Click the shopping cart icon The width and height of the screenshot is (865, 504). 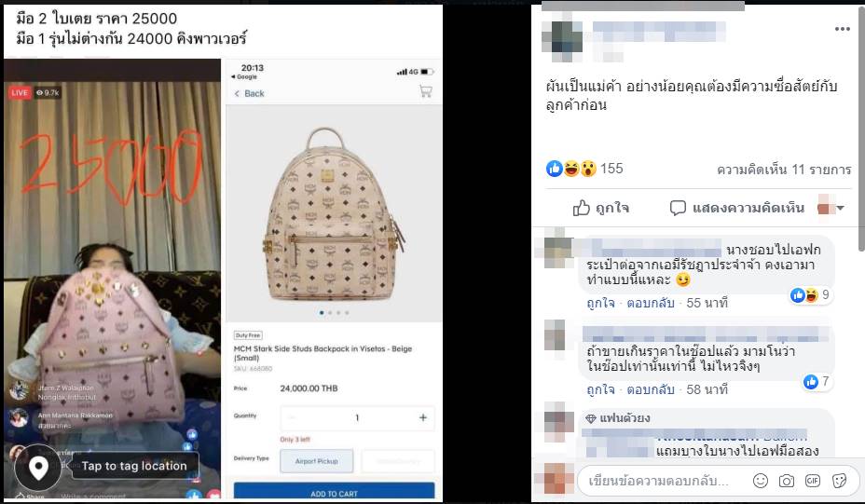[x=425, y=91]
